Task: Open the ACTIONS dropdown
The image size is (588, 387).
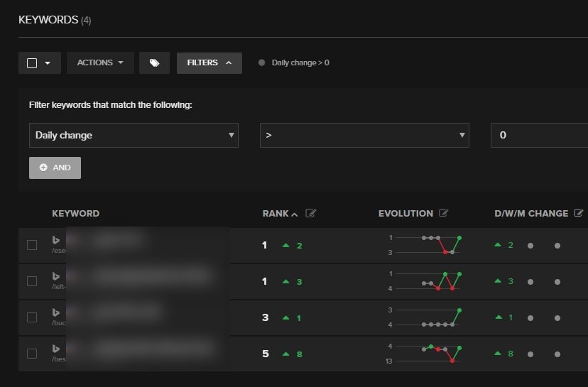Action: [x=100, y=62]
